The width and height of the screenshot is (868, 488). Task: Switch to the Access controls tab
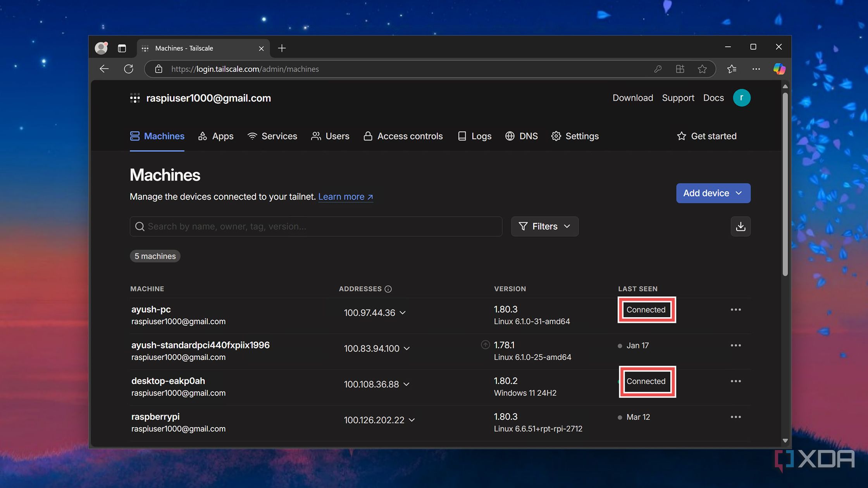tap(403, 136)
